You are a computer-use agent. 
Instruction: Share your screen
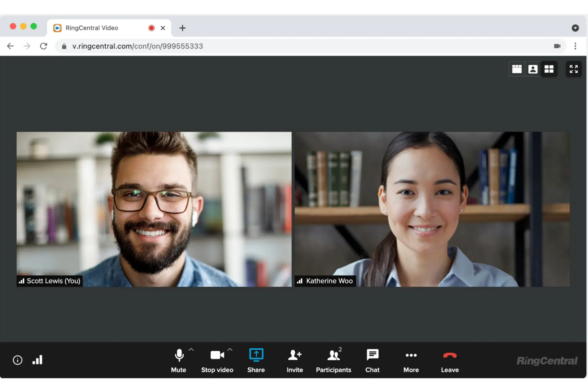coord(256,361)
